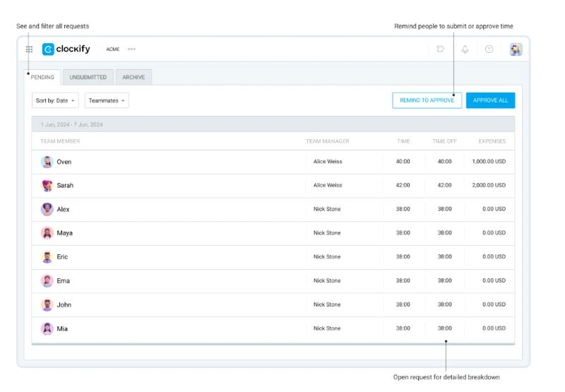Expand the Sort by: Date dropdown

click(55, 101)
